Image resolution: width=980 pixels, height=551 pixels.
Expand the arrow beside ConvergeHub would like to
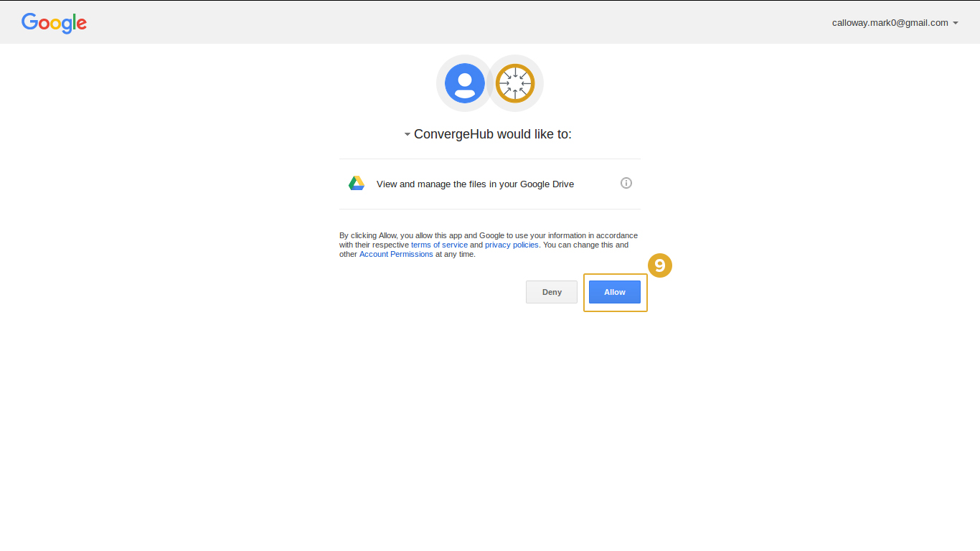[x=407, y=134]
